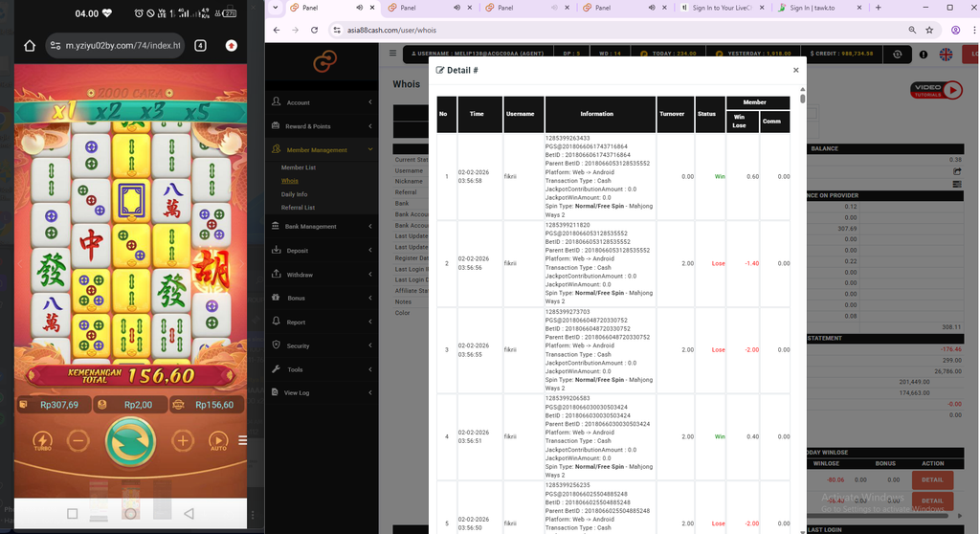Open the game's hamburger menu beside Auto

click(242, 441)
